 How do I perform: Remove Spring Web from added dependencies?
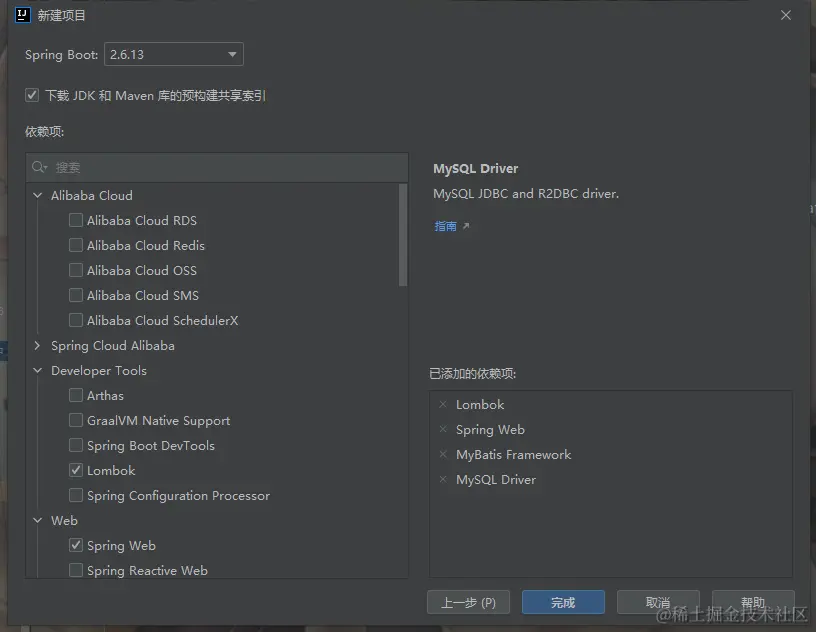(443, 429)
